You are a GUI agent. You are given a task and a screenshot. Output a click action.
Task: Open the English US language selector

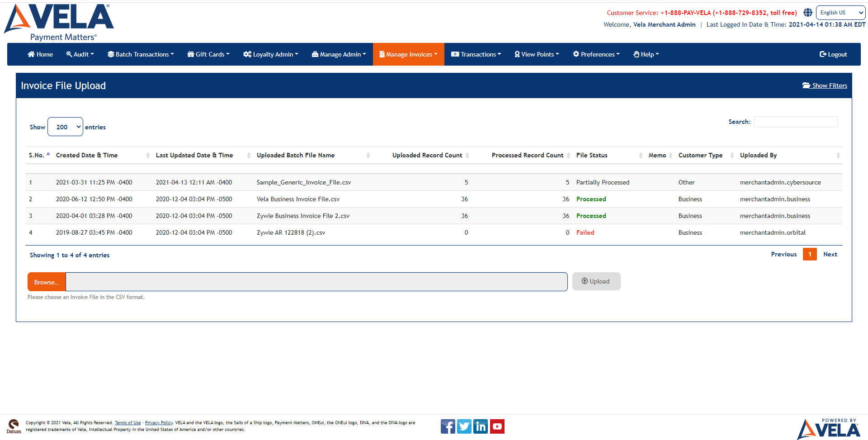[840, 13]
